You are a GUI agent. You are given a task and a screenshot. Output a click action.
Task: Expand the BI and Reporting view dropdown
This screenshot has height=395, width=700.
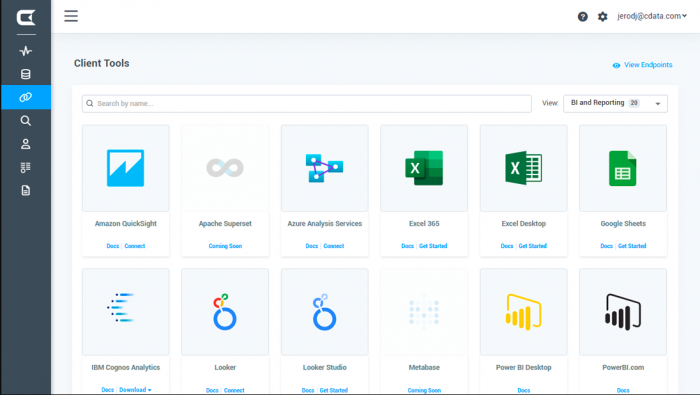pos(615,104)
